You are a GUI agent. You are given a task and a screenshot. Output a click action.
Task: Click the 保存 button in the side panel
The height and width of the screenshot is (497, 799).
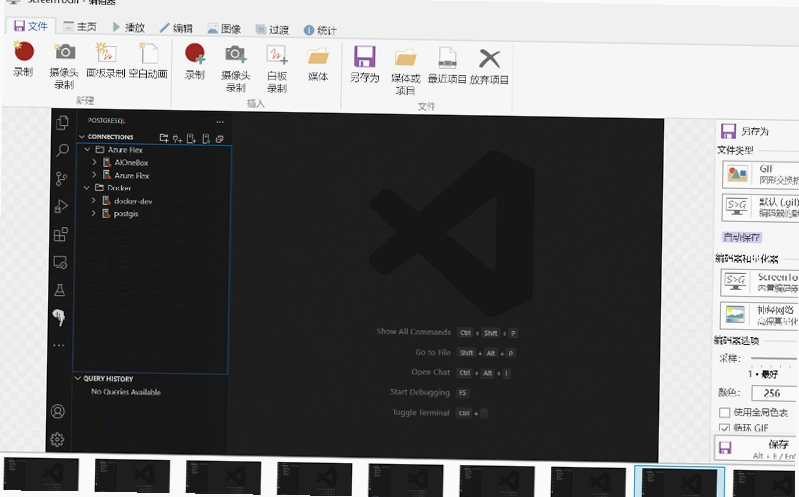(757, 448)
